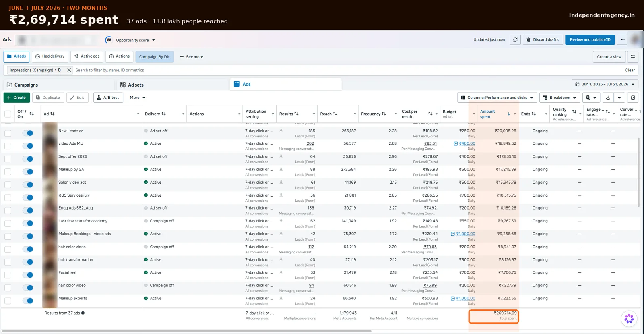This screenshot has height=334, width=644.
Task: Sort by Cost per result arrows
Action: [x=430, y=114]
